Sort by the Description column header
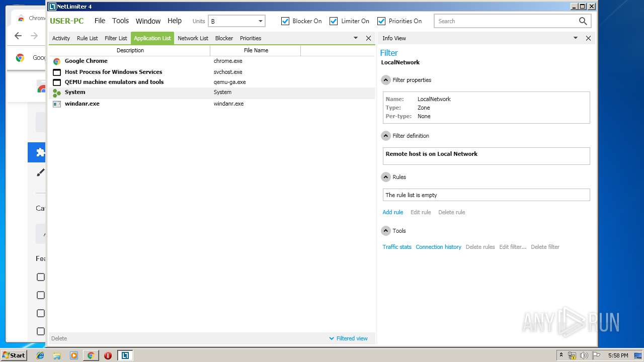Image resolution: width=644 pixels, height=362 pixels. (130, 50)
